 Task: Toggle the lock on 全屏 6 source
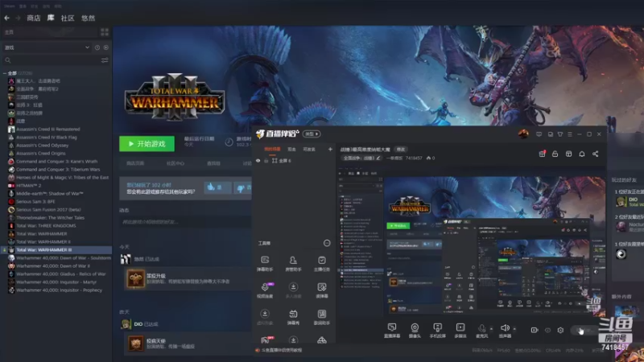point(266,160)
